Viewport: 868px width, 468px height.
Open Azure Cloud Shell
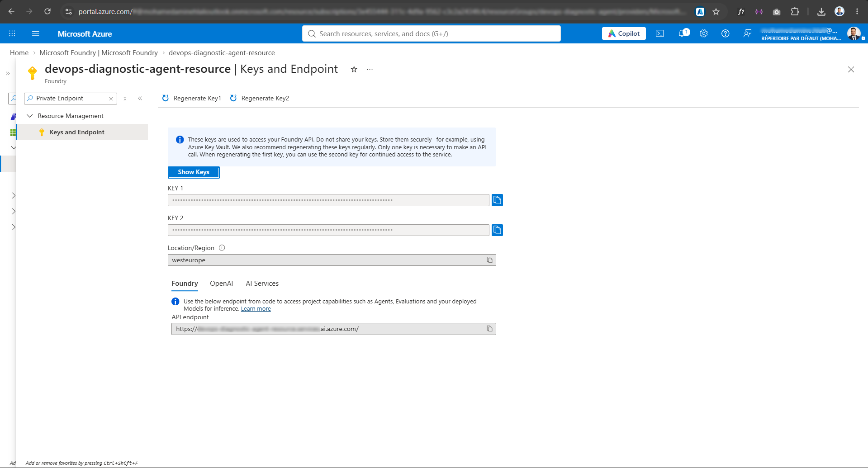coord(660,33)
